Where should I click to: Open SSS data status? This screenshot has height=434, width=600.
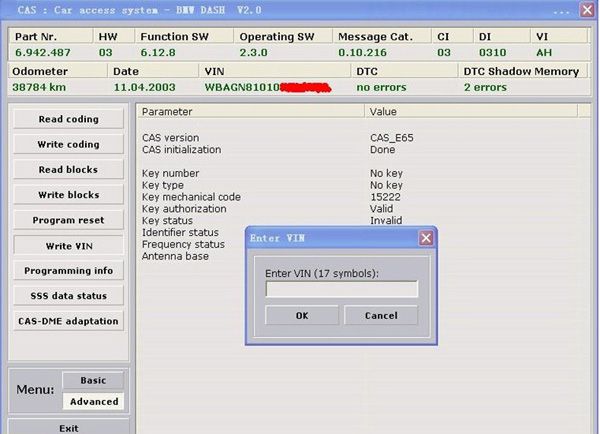point(68,296)
